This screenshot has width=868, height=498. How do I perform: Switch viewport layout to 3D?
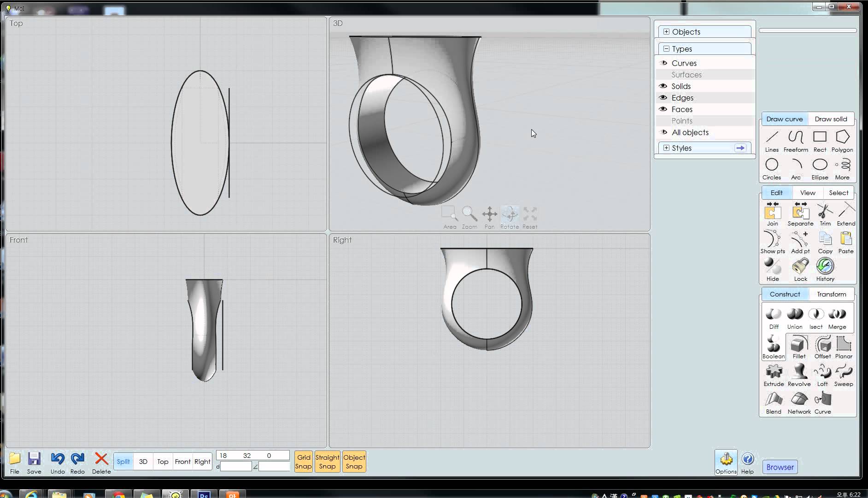143,462
